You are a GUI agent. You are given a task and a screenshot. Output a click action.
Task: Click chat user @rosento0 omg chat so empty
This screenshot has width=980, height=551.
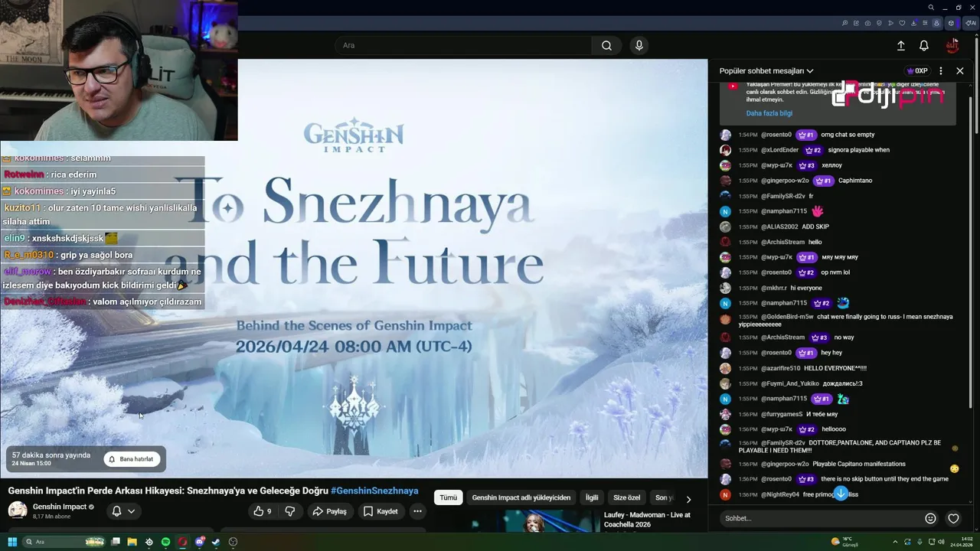tap(776, 135)
